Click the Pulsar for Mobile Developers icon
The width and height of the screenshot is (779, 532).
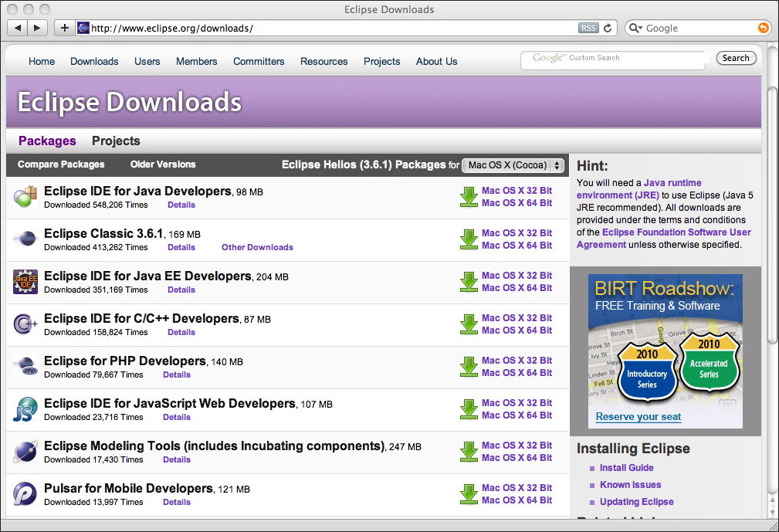pos(25,493)
